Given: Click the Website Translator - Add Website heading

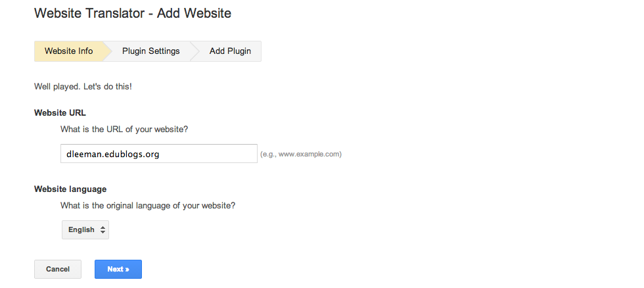Looking at the screenshot, I should point(132,12).
